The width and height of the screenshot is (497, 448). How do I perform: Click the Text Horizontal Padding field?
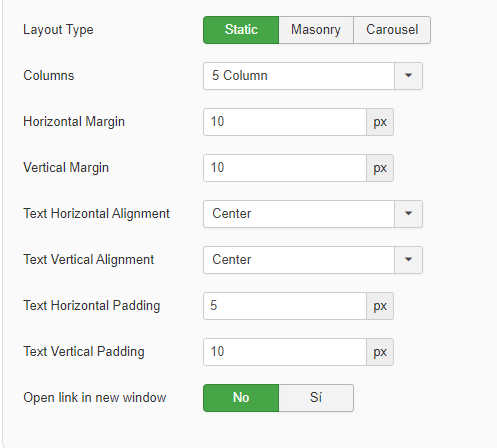[285, 306]
